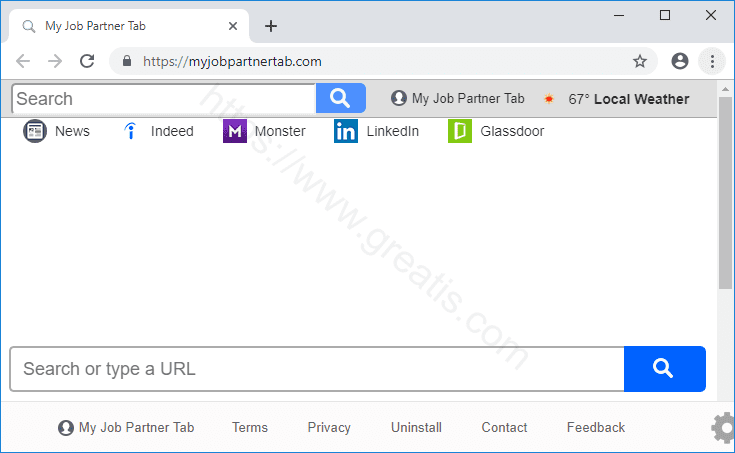The width and height of the screenshot is (735, 453).
Task: Close the My Job Partner Tab tab
Action: (x=232, y=26)
